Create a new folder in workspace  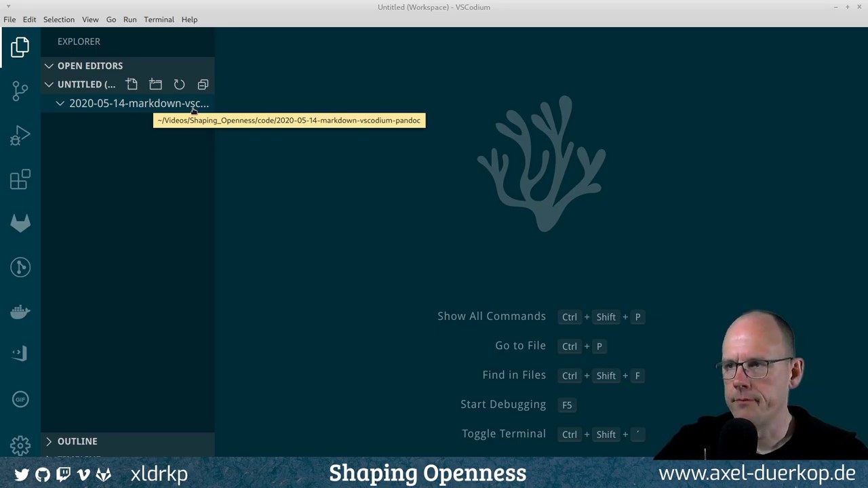[x=155, y=85]
